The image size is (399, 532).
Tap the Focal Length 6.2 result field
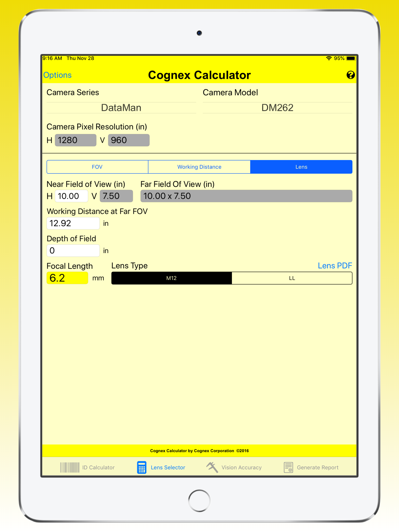pyautogui.click(x=67, y=278)
